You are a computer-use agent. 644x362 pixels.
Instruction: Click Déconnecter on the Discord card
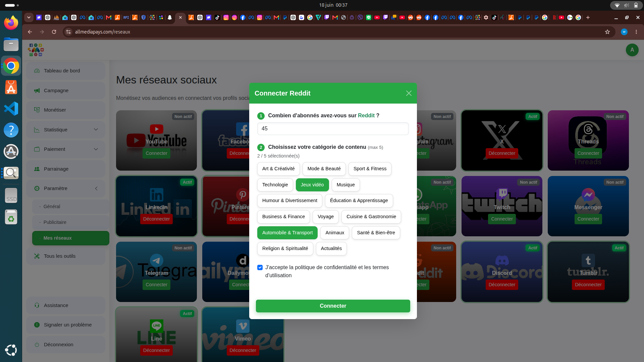tap(502, 285)
